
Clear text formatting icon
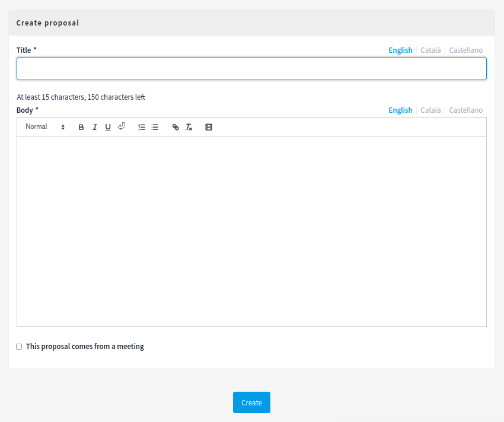coord(189,127)
